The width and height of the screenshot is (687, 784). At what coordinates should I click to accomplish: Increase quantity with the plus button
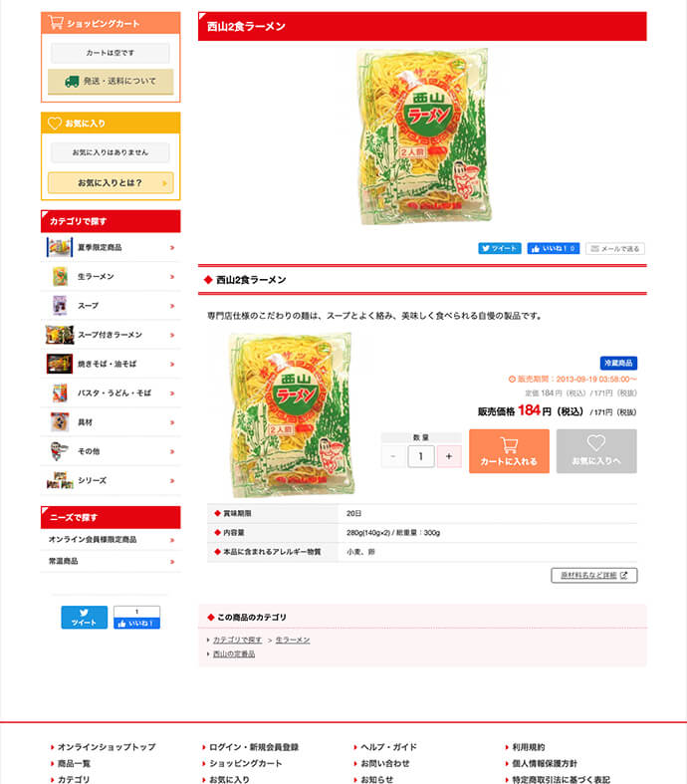pos(449,456)
